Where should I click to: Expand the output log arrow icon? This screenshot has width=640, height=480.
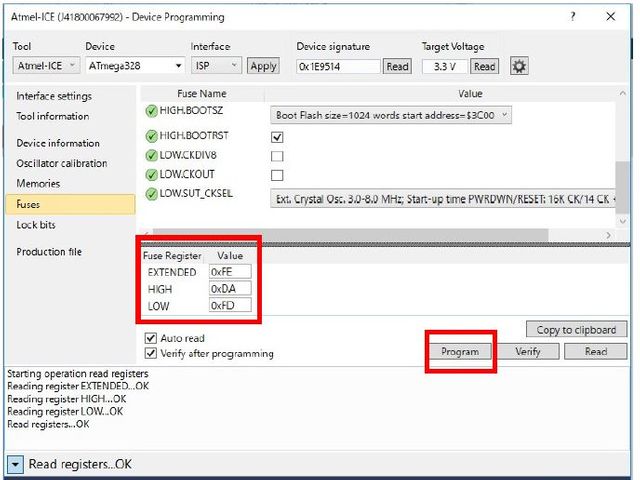16,465
